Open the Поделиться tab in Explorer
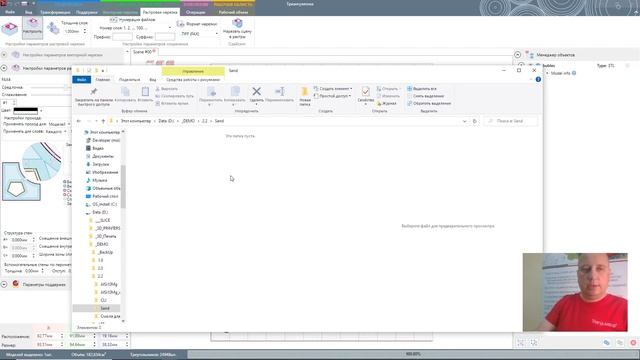 point(129,80)
